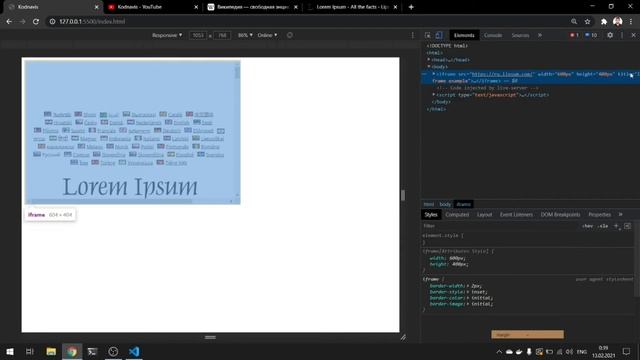Select html in the breadcrumb bar
640x360 pixels.
coord(429,204)
